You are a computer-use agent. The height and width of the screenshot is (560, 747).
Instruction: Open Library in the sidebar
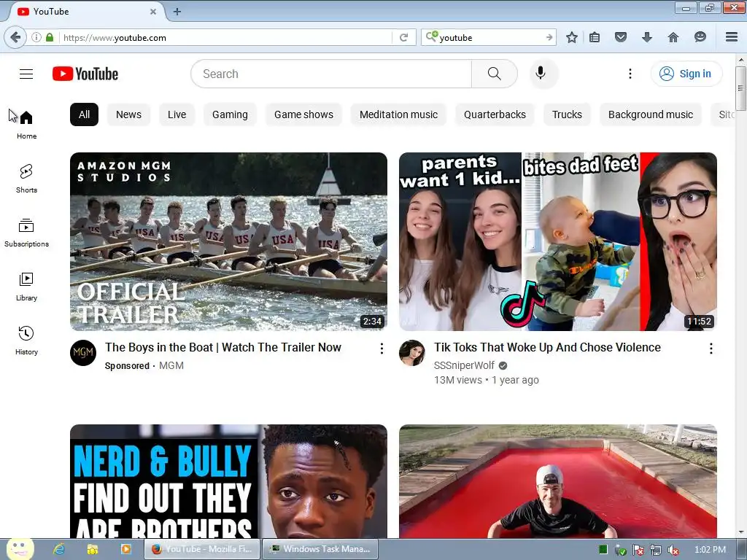26,287
